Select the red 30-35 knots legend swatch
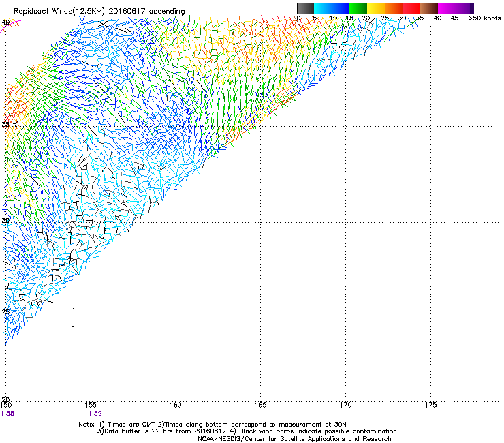504x443 pixels. pos(411,8)
